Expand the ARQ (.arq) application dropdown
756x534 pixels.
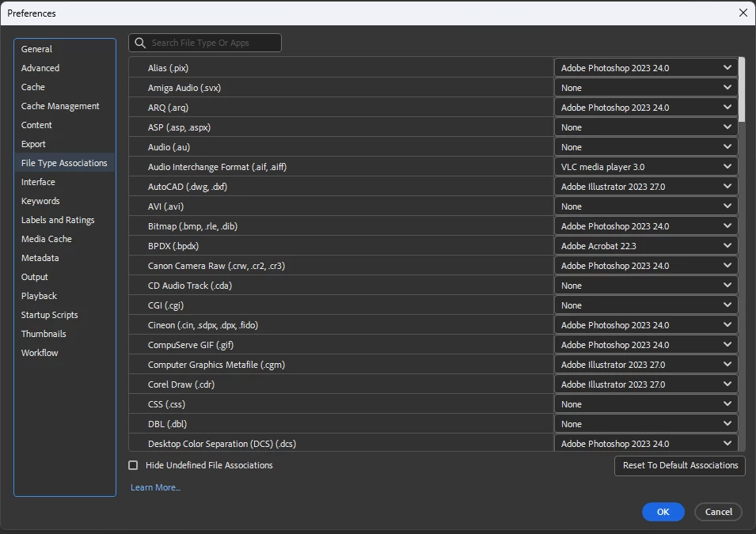click(646, 108)
